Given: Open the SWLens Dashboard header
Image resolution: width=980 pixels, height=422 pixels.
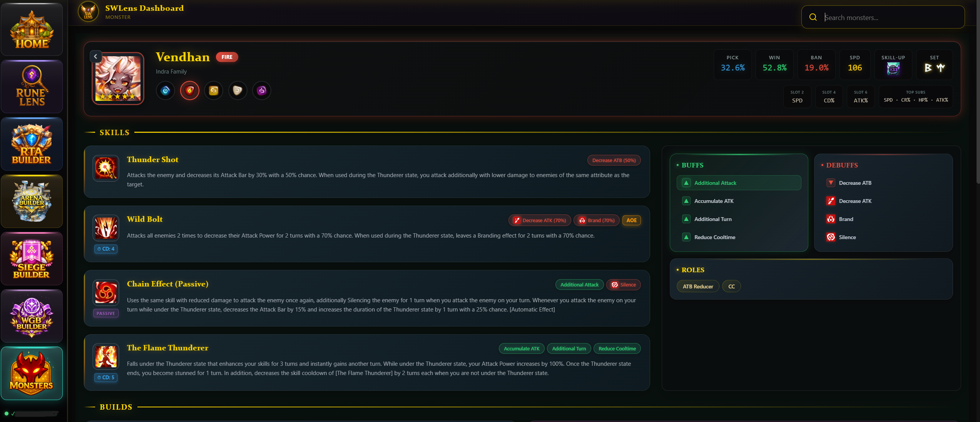Looking at the screenshot, I should [145, 8].
